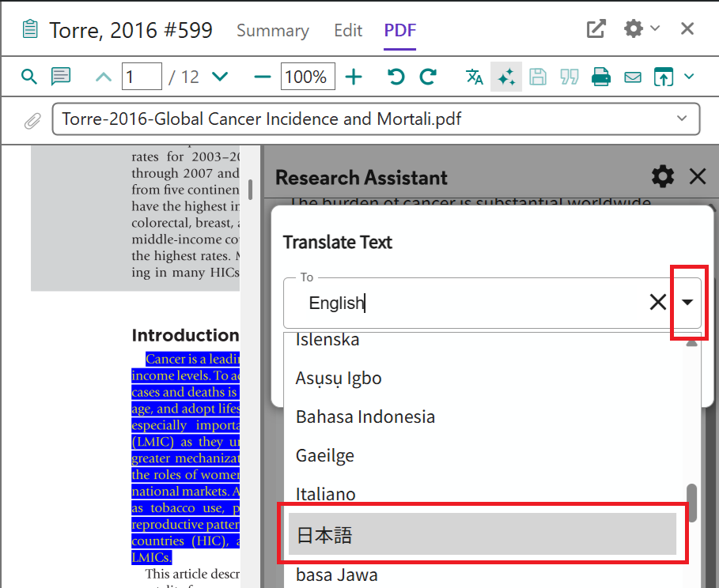Collapse the language list dropdown arrow
The image size is (719, 588).
tap(688, 302)
